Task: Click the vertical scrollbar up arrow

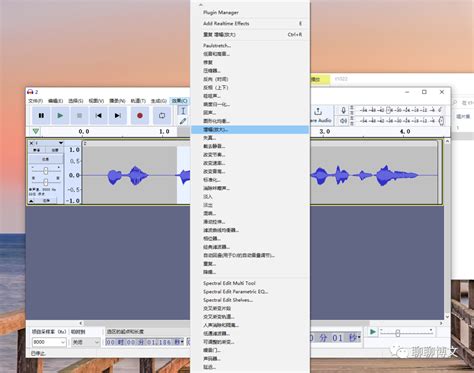Action: click(447, 141)
